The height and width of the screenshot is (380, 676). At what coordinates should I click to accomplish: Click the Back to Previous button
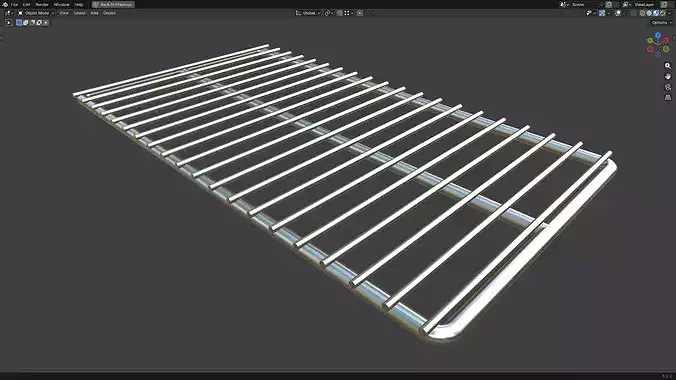tap(113, 4)
